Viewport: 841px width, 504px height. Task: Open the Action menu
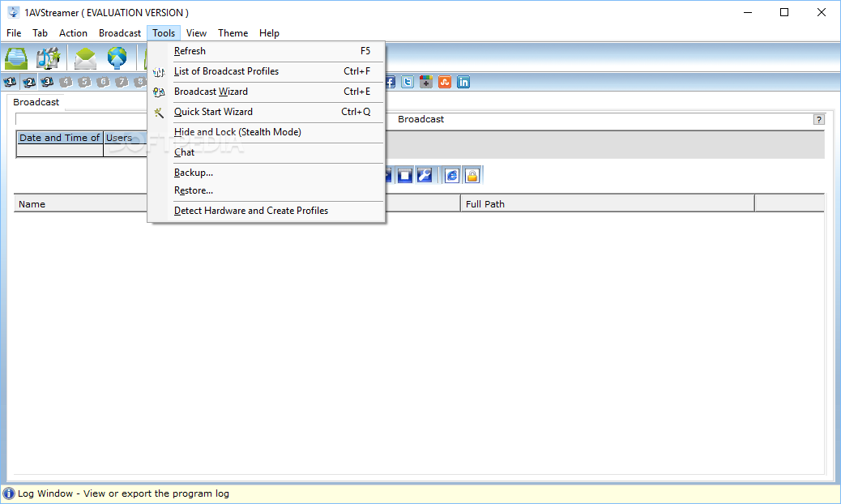point(73,33)
